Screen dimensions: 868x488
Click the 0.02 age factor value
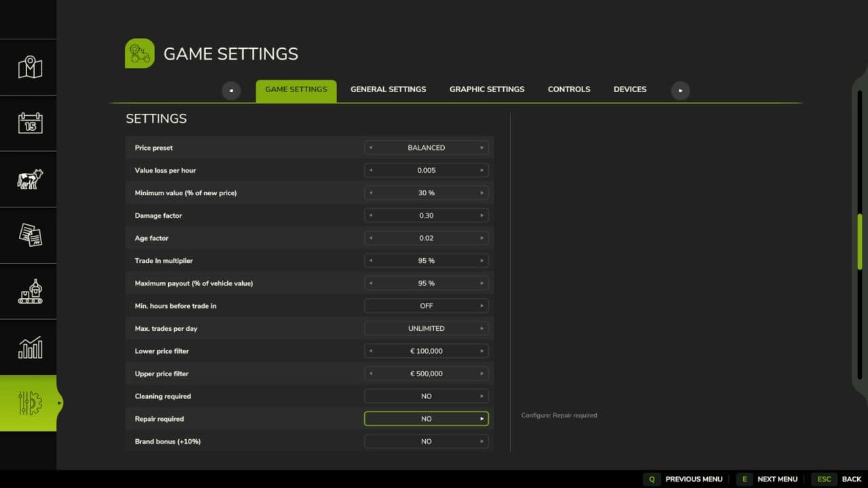click(x=426, y=238)
